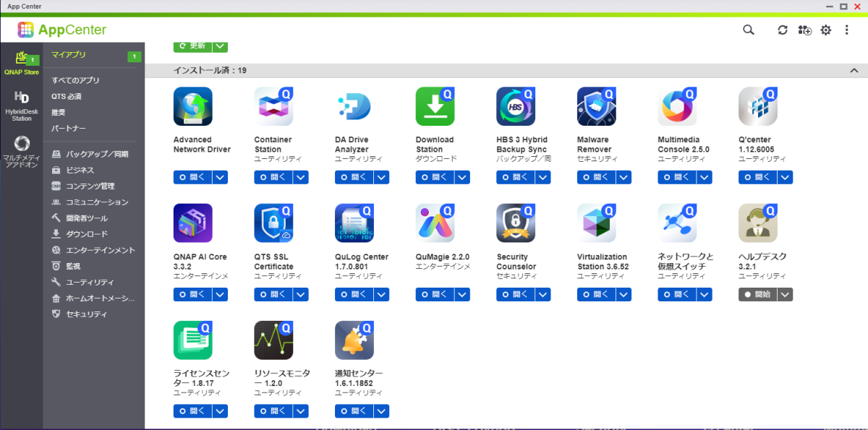Expand dropdown next to HBS 3 開く
This screenshot has height=430, width=868.
543,177
